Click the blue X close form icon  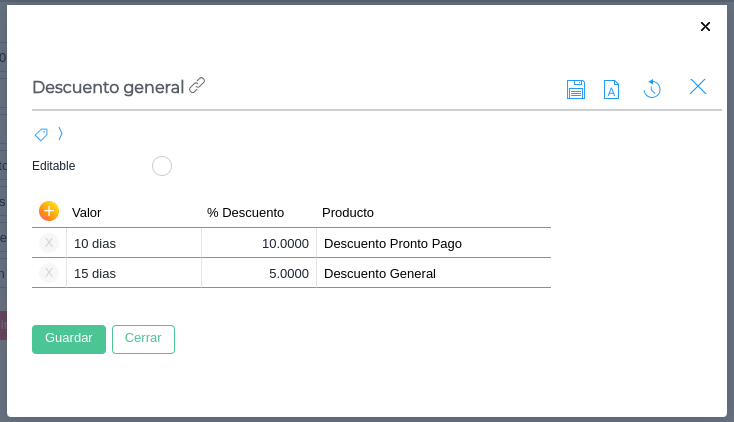[x=698, y=87]
